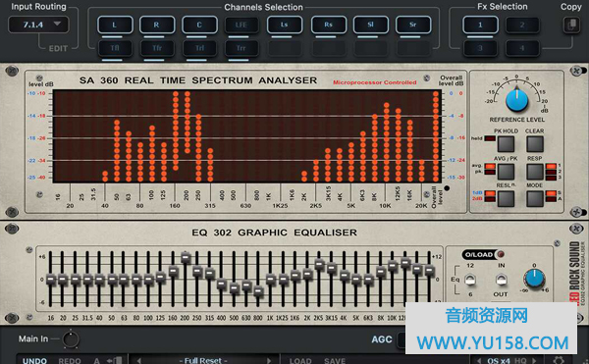Toggle the Tfl channel button
589x364 pixels.
pos(115,48)
